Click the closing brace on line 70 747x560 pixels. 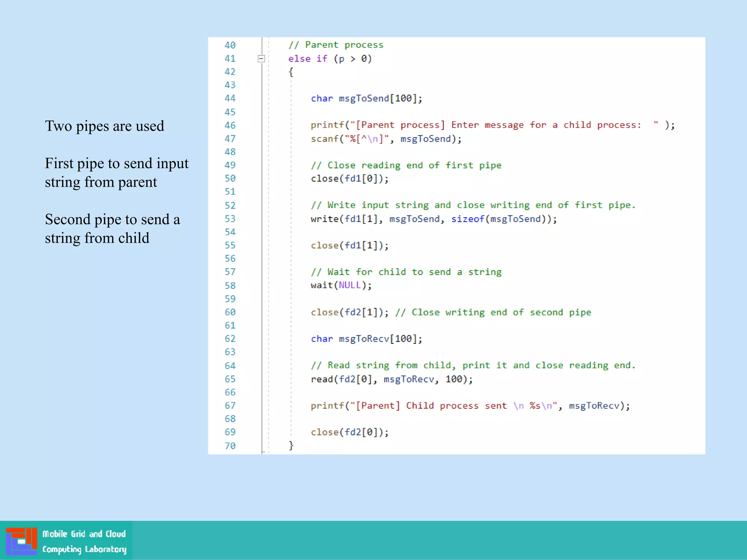click(x=291, y=445)
